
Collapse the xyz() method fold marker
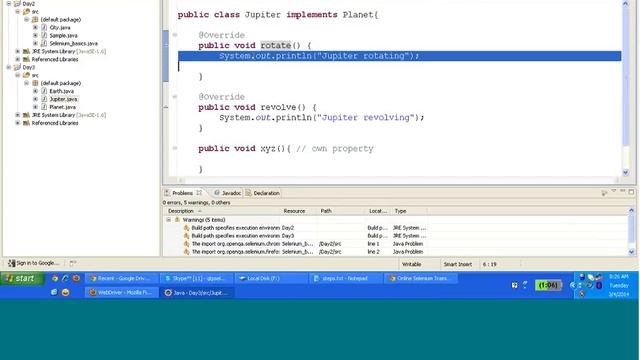(x=175, y=148)
